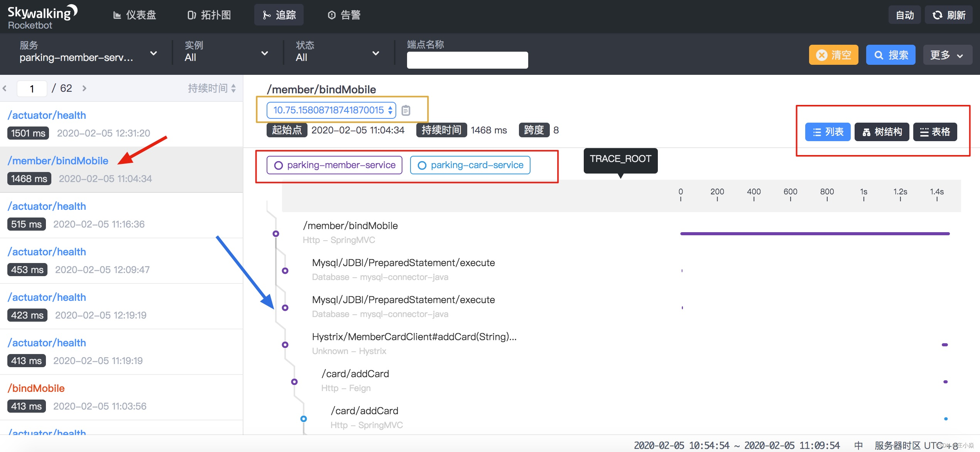Viewport: 980px width, 452px height.
Task: Focus the 端点名称 endpoint name field
Action: pyautogui.click(x=467, y=60)
